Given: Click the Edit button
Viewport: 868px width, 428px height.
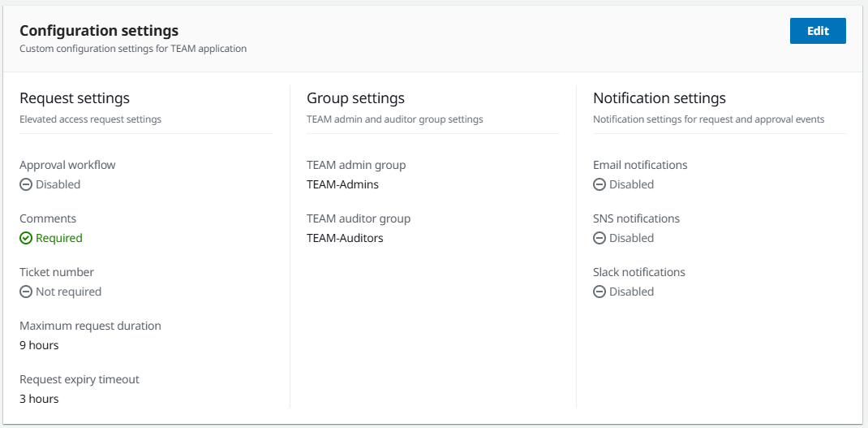Looking at the screenshot, I should point(817,31).
